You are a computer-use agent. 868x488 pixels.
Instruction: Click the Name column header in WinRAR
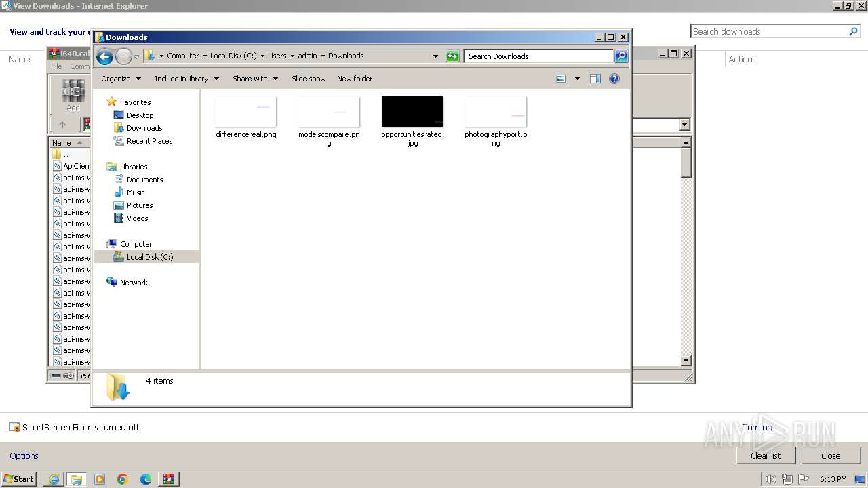click(68, 143)
